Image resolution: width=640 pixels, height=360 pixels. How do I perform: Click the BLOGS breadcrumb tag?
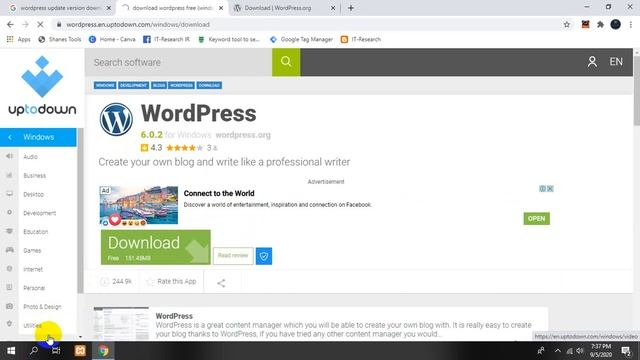click(x=159, y=85)
